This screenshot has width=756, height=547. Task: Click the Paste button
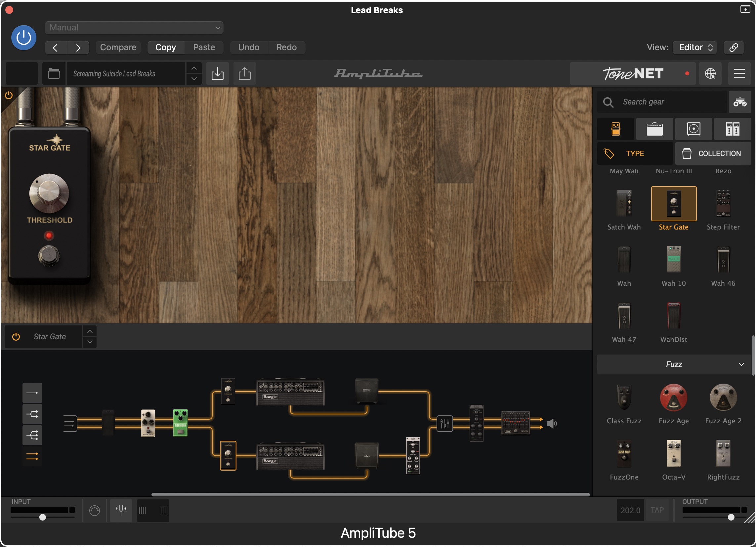coord(204,47)
